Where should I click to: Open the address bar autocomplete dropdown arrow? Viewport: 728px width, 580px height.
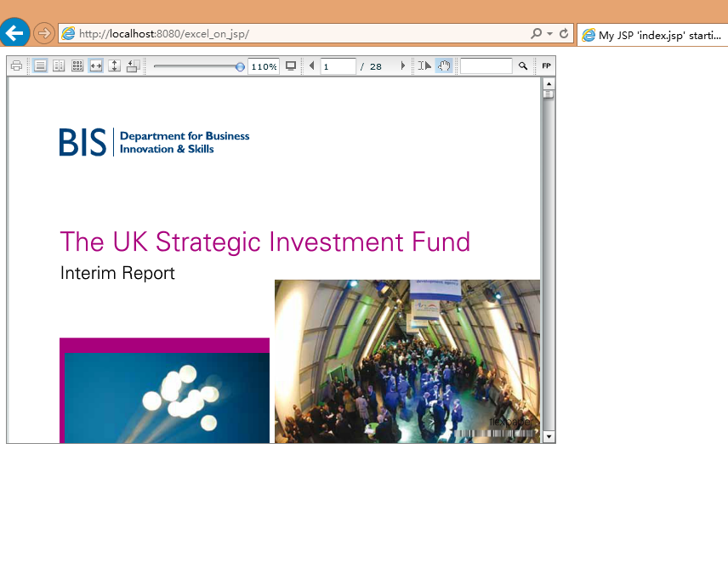pyautogui.click(x=549, y=33)
